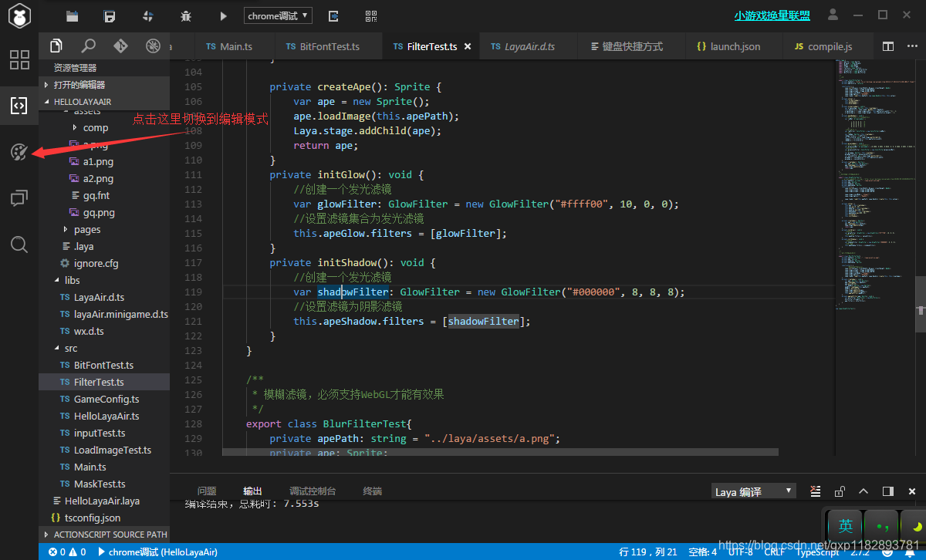The image size is (926, 560).
Task: Close the FilterTest.ts editor tab
Action: pyautogui.click(x=467, y=46)
